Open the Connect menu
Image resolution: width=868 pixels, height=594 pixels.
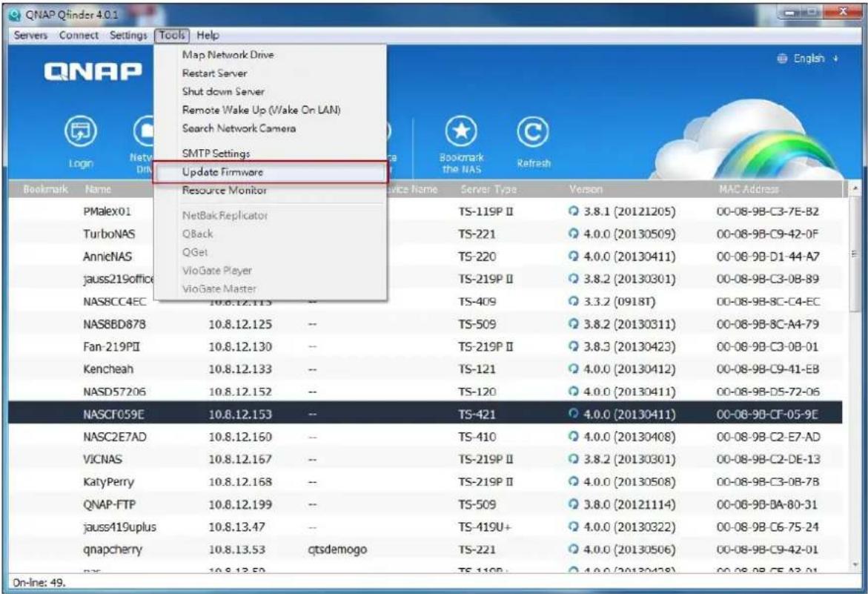[79, 35]
